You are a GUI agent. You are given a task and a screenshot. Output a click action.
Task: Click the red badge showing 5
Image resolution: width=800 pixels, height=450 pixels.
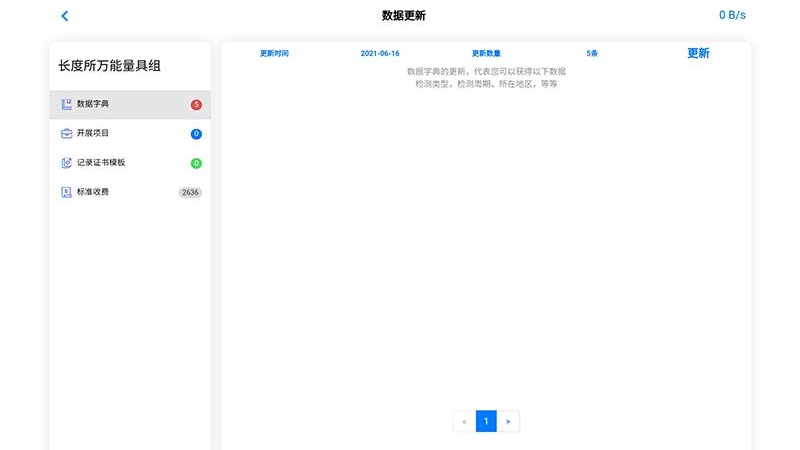tap(196, 105)
